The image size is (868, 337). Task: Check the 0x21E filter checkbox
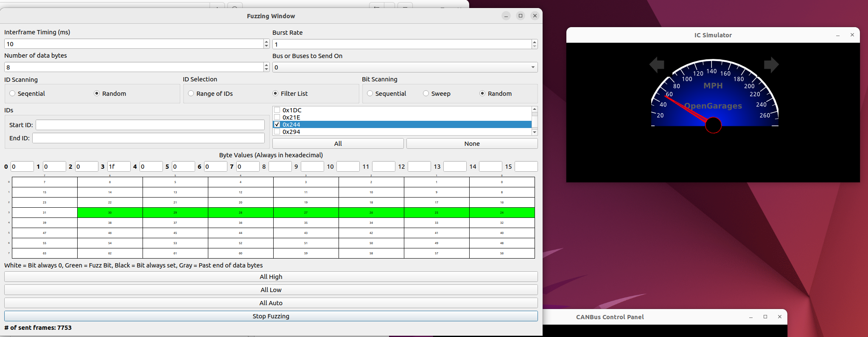click(277, 117)
